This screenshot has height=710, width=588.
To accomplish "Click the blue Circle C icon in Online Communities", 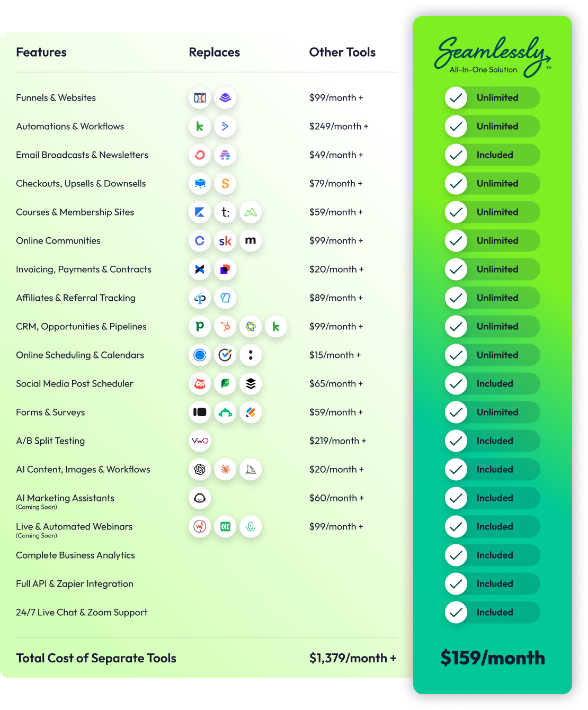I will pos(200,241).
